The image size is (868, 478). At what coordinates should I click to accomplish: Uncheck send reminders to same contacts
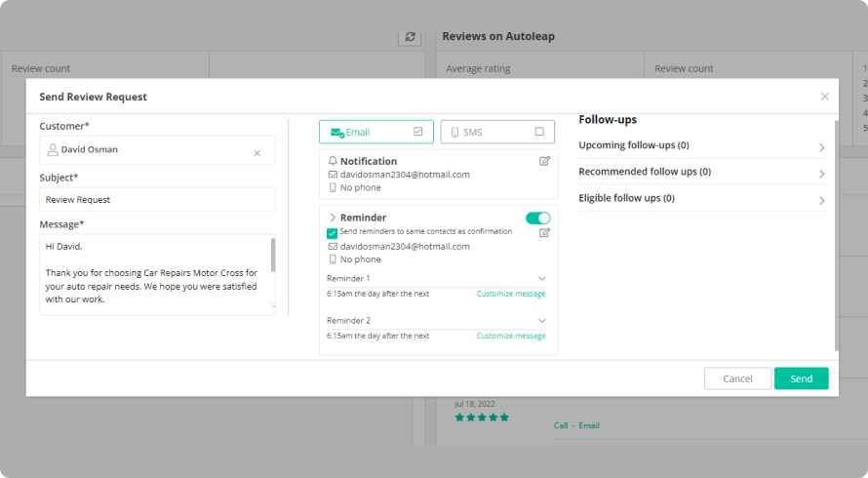[333, 233]
